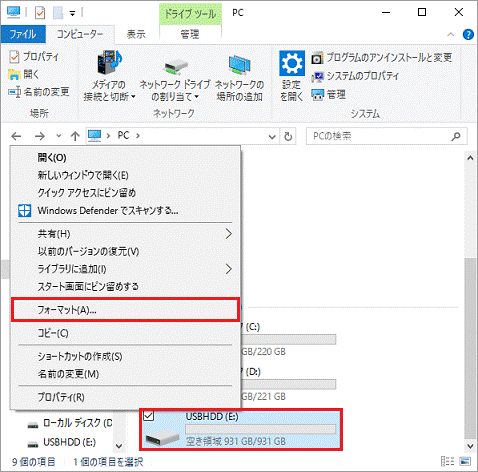The image size is (478, 472).
Task: Switch to the 表示 tab
Action: point(136,34)
